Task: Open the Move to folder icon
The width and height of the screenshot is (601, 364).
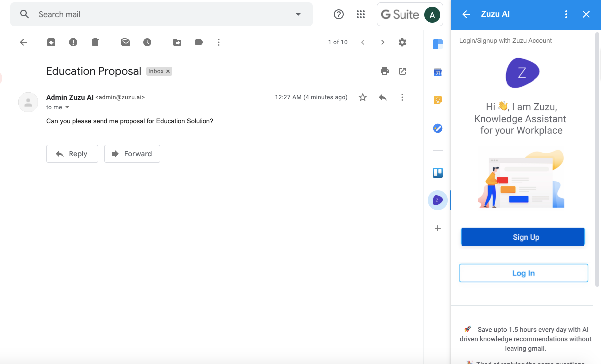Action: (177, 42)
